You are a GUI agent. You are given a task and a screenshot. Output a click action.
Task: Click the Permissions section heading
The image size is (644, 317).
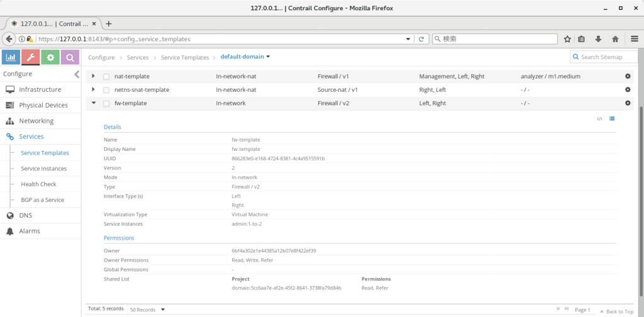point(119,238)
